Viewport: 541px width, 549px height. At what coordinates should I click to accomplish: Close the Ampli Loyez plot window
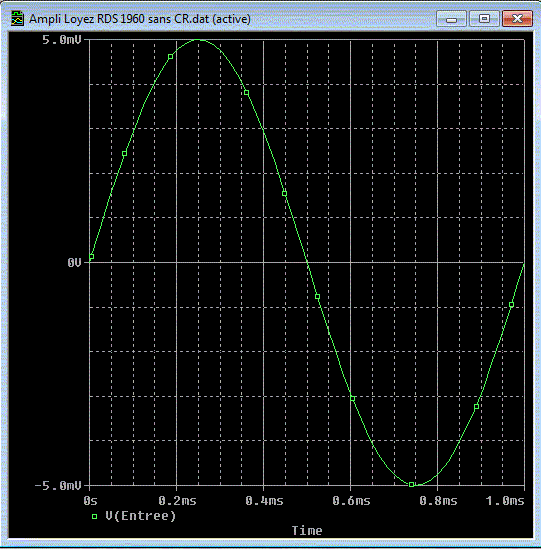click(517, 19)
